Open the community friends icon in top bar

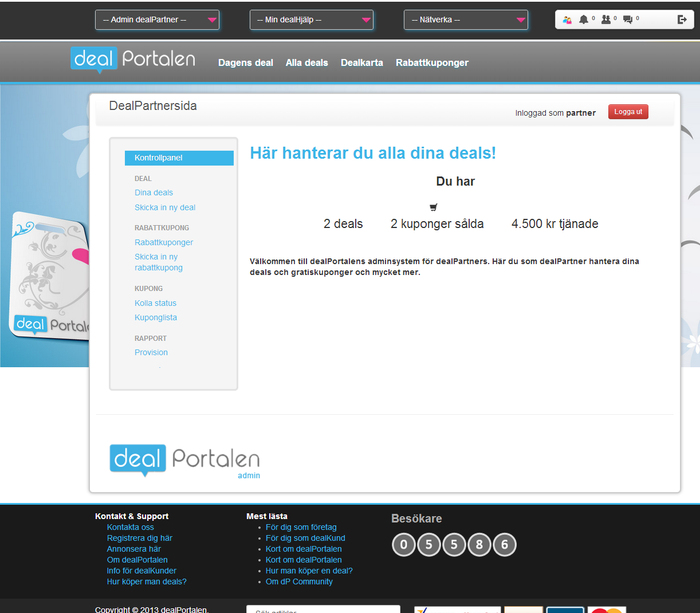click(567, 19)
